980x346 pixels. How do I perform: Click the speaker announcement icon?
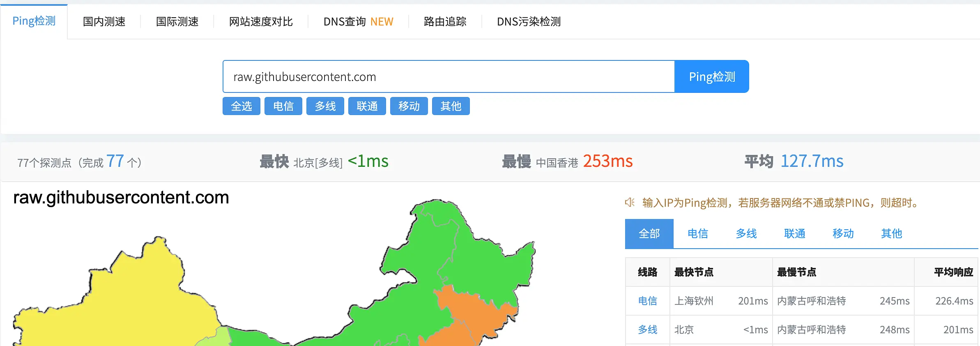(x=630, y=203)
